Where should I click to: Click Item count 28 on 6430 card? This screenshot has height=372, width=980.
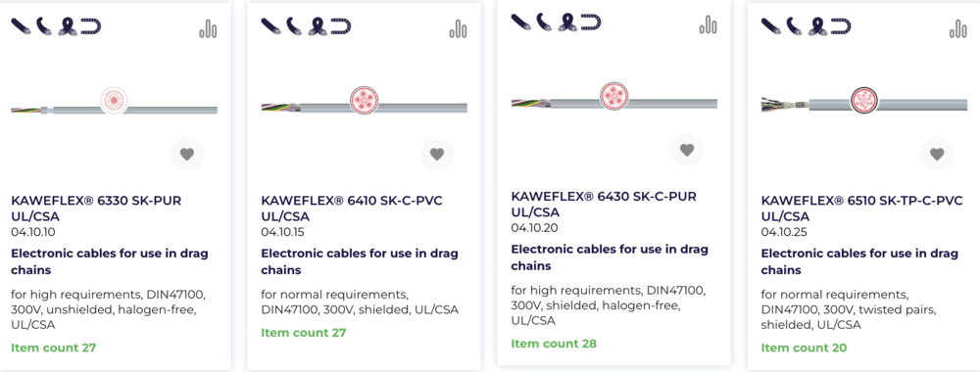pos(554,344)
